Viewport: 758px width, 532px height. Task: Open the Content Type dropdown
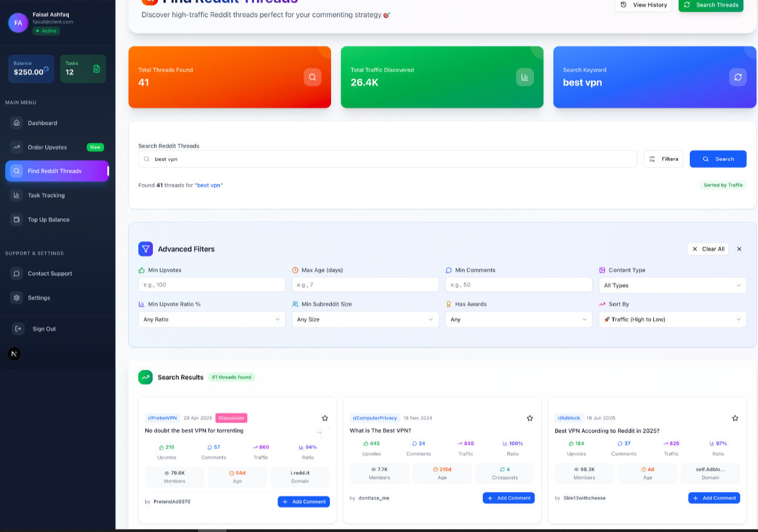tap(672, 285)
